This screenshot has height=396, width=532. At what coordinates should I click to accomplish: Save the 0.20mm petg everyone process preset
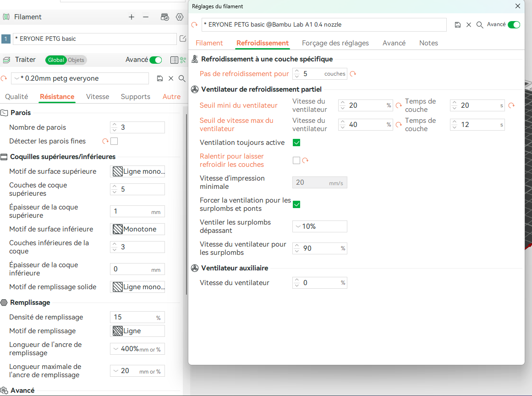click(x=160, y=78)
